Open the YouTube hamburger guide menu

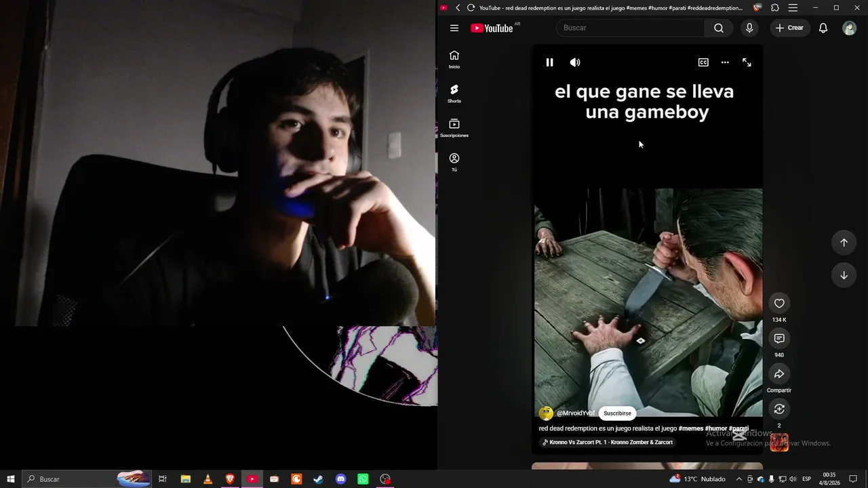point(454,28)
